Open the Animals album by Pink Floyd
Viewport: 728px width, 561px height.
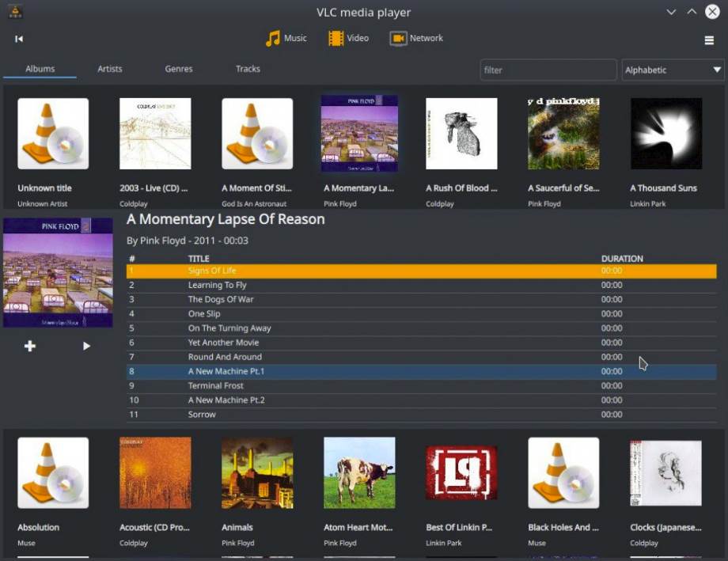pyautogui.click(x=257, y=472)
